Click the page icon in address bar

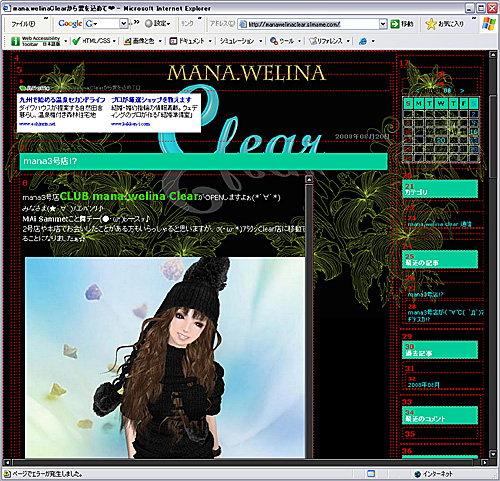pyautogui.click(x=243, y=24)
